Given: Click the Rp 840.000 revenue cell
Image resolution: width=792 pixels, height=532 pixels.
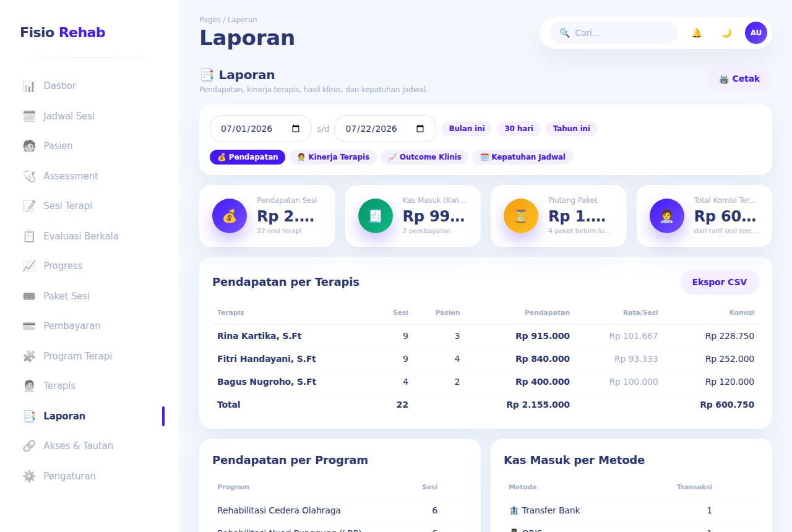Looking at the screenshot, I should click(x=543, y=359).
